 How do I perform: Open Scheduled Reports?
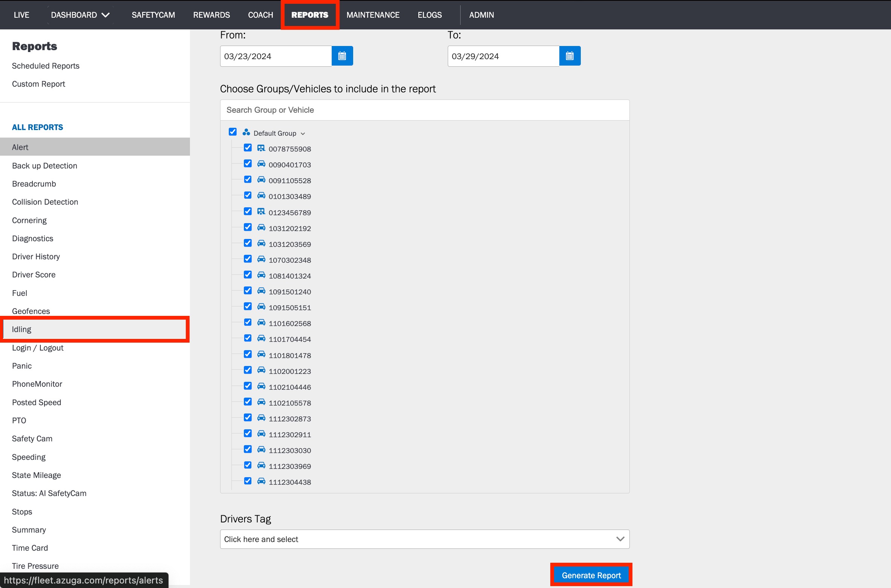point(46,66)
